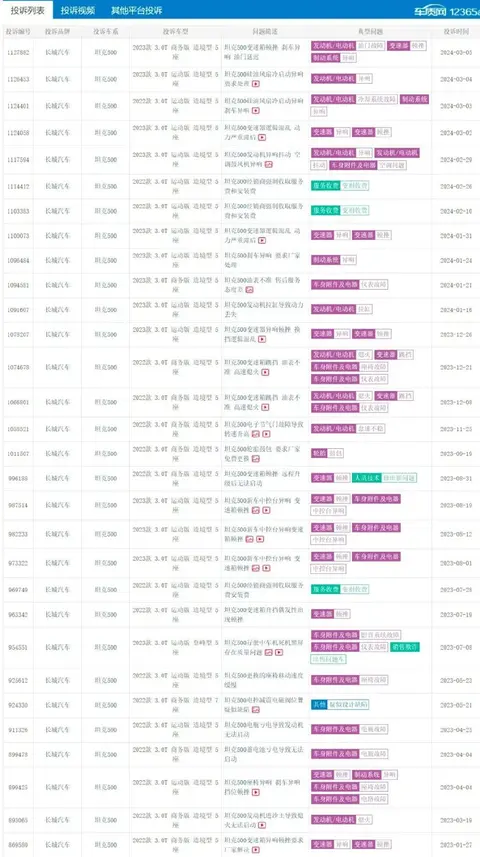Click 投诉时间 column header

[456, 32]
